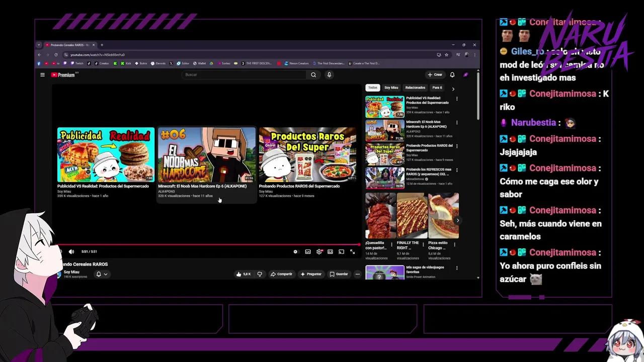Toggle autoplay switch in the player
644x362 pixels.
(296, 251)
